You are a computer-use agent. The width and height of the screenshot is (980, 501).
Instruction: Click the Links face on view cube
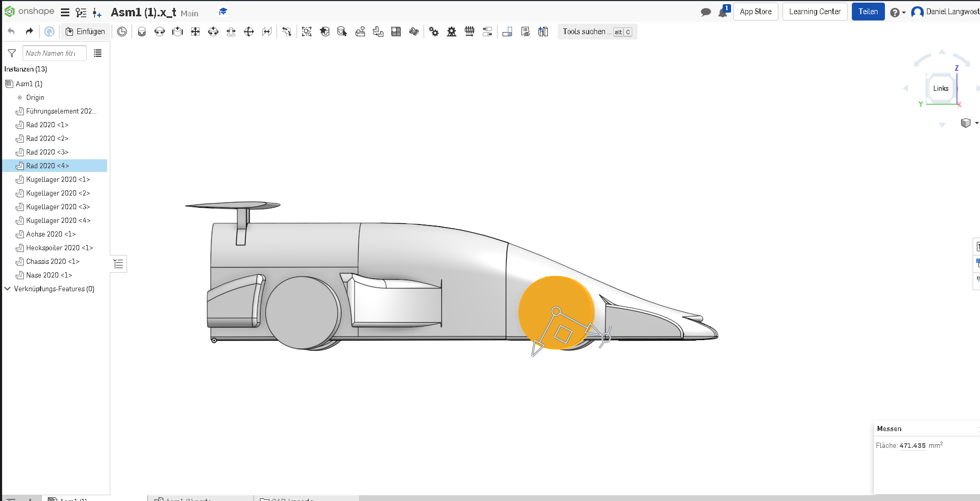941,88
